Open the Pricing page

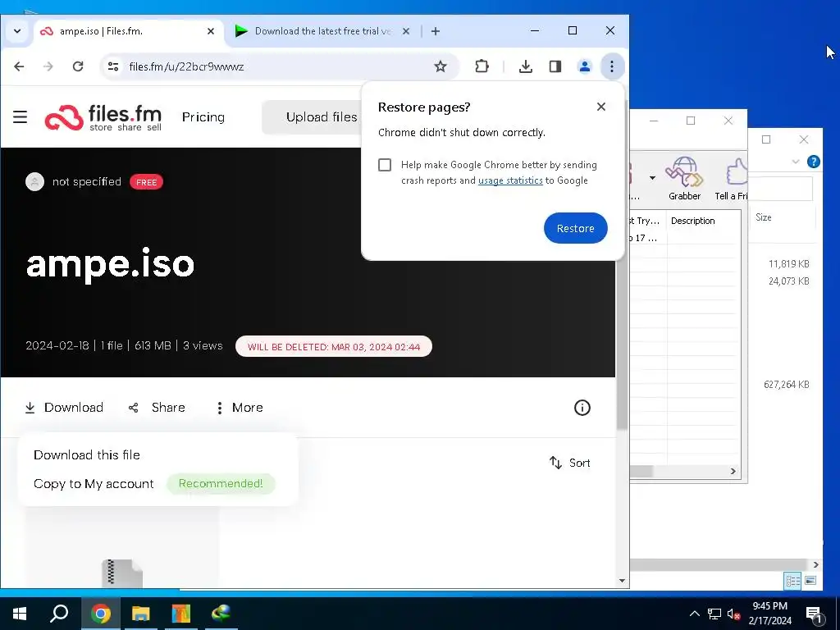tap(203, 116)
